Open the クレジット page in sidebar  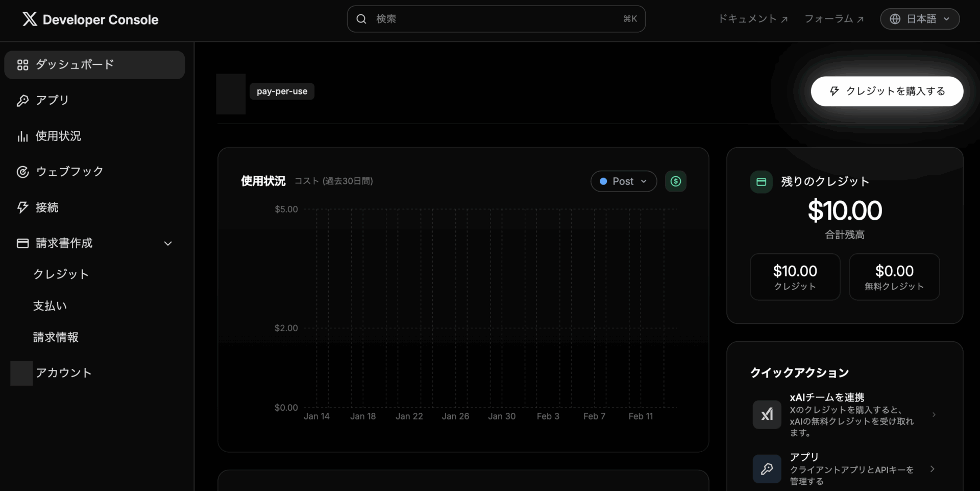(x=61, y=274)
